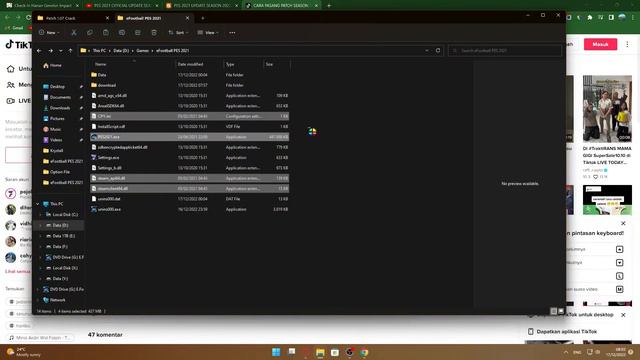Click This PC in the address breadcrumb
The height and width of the screenshot is (360, 640).
coord(99,51)
